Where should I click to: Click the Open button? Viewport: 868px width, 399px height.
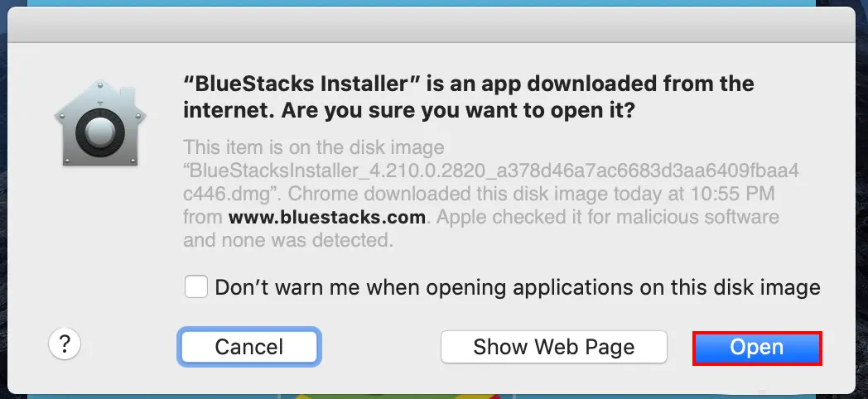757,348
